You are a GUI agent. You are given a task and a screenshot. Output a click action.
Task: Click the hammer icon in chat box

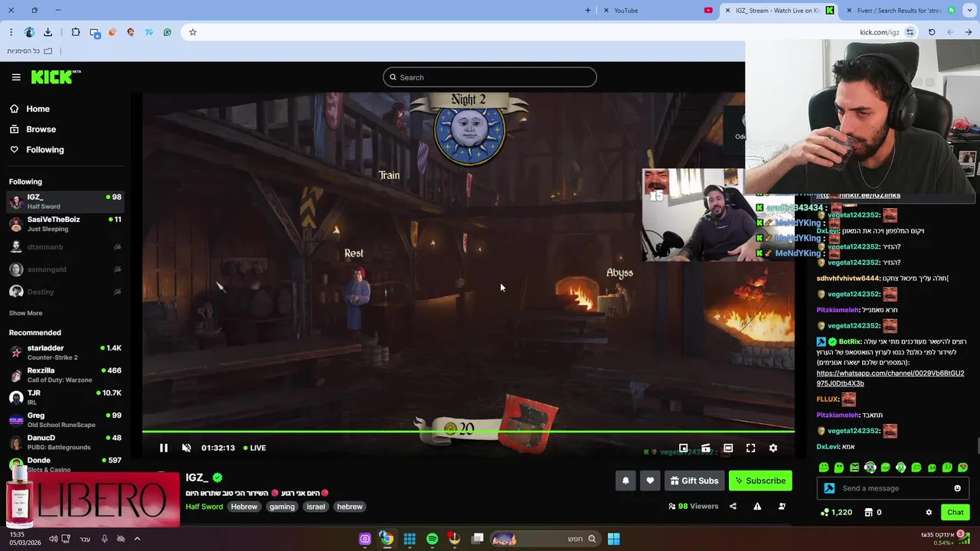click(829, 488)
